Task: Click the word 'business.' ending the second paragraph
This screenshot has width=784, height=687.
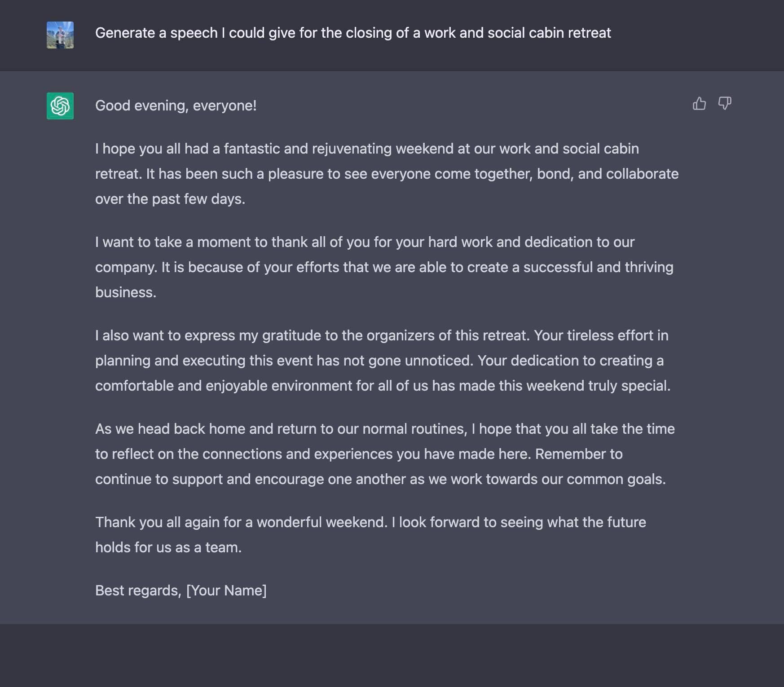Action: tap(126, 292)
